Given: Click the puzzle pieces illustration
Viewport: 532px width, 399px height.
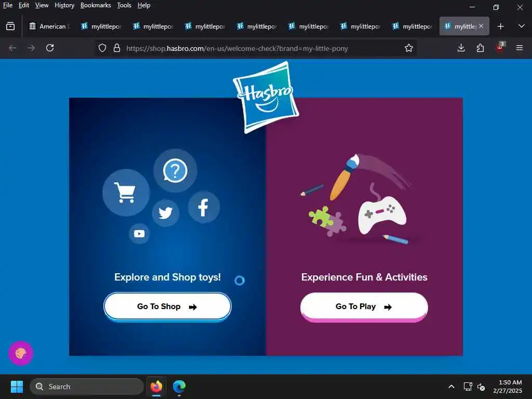Looking at the screenshot, I should coord(327,221).
